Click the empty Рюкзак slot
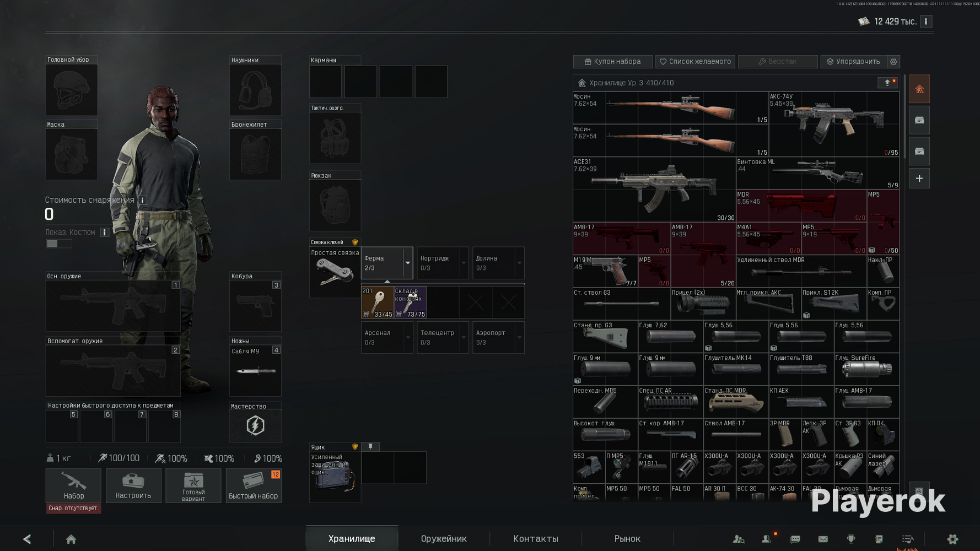Image resolution: width=980 pixels, height=551 pixels. [335, 205]
